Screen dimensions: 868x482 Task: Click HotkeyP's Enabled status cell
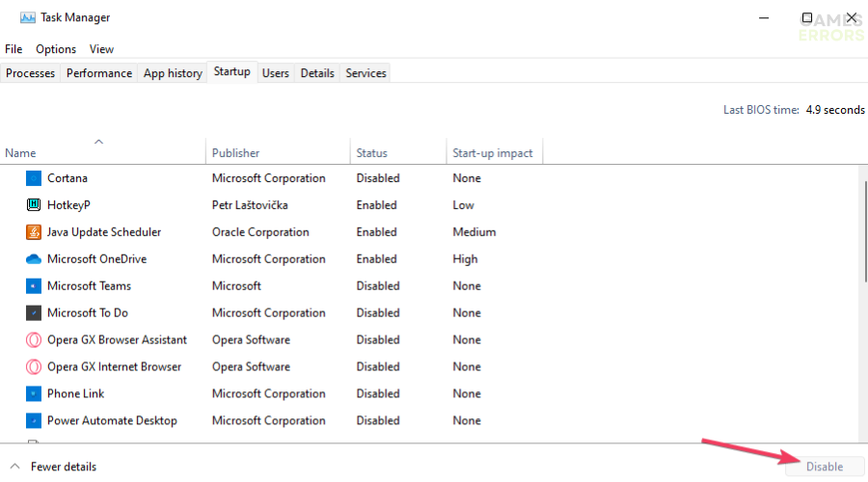376,205
